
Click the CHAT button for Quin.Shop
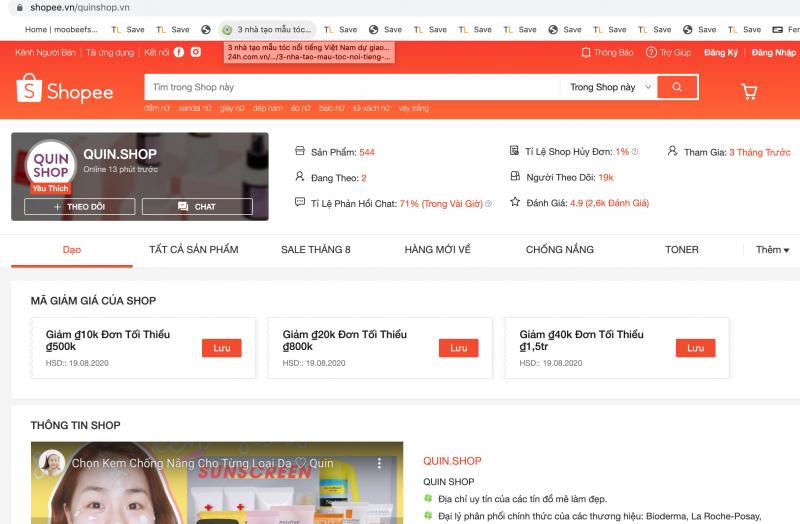[x=196, y=207]
